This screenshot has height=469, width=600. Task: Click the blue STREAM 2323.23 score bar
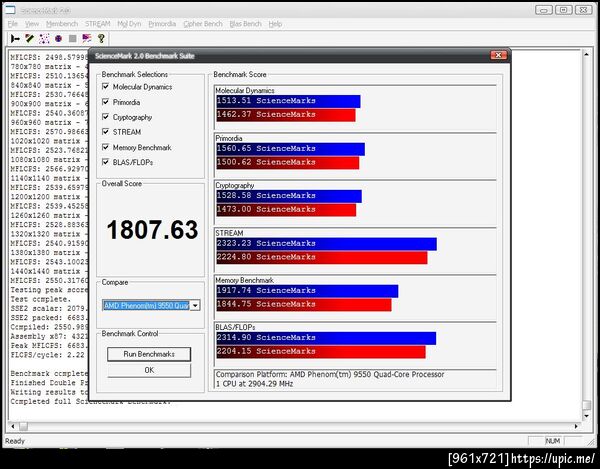[326, 244]
